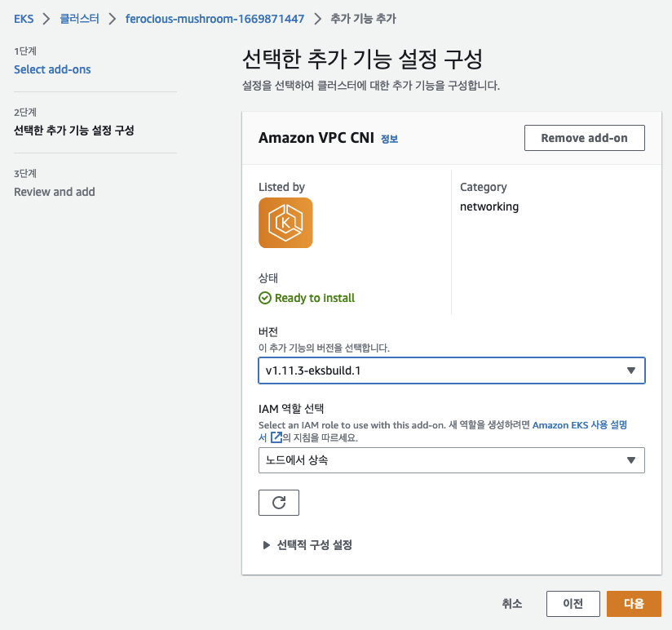Click the 2단계 step label
This screenshot has width=672, height=630.
pyautogui.click(x=25, y=113)
